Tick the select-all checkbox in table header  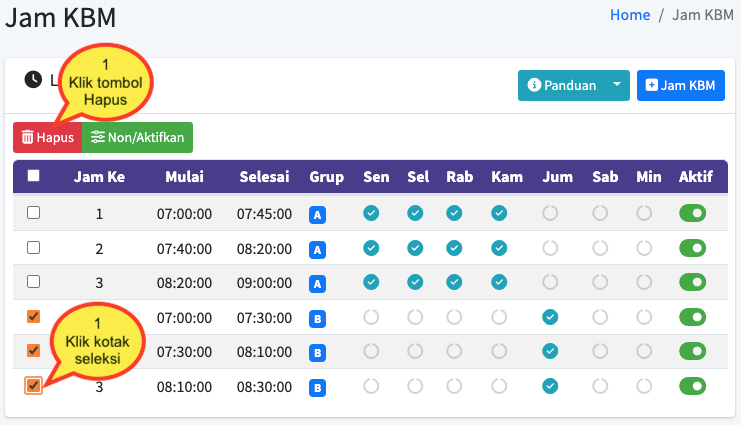coord(34,176)
